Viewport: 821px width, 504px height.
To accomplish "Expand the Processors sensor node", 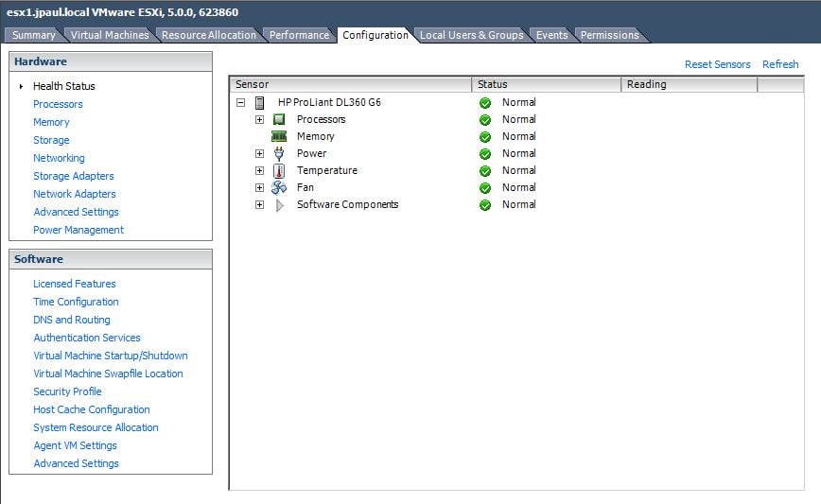I will (x=260, y=119).
